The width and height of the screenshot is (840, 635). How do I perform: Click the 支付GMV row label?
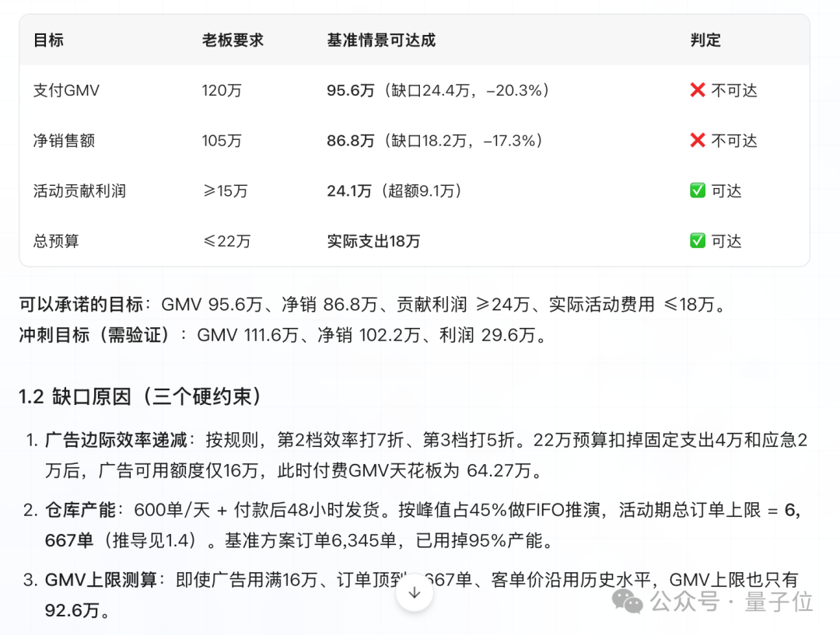(x=66, y=90)
